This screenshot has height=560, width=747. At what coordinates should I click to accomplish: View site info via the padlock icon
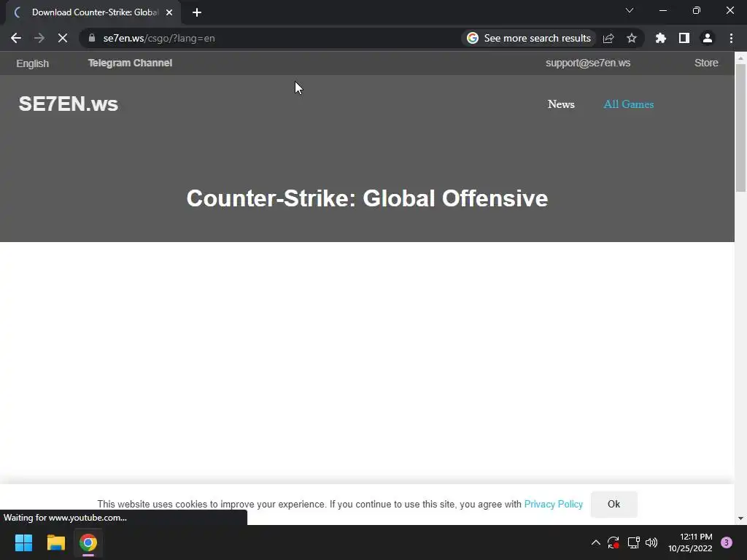click(x=92, y=38)
